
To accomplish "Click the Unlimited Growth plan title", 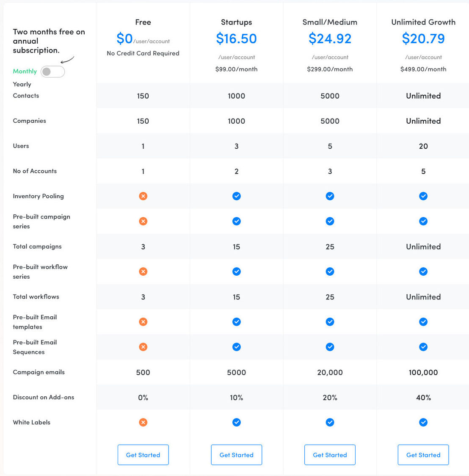I will pyautogui.click(x=423, y=22).
